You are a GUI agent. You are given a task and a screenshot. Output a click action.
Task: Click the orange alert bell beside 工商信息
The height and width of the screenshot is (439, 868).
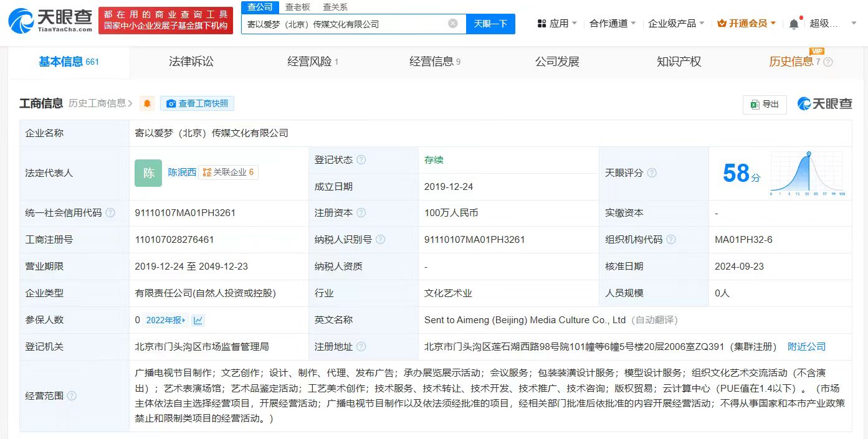pyautogui.click(x=147, y=103)
